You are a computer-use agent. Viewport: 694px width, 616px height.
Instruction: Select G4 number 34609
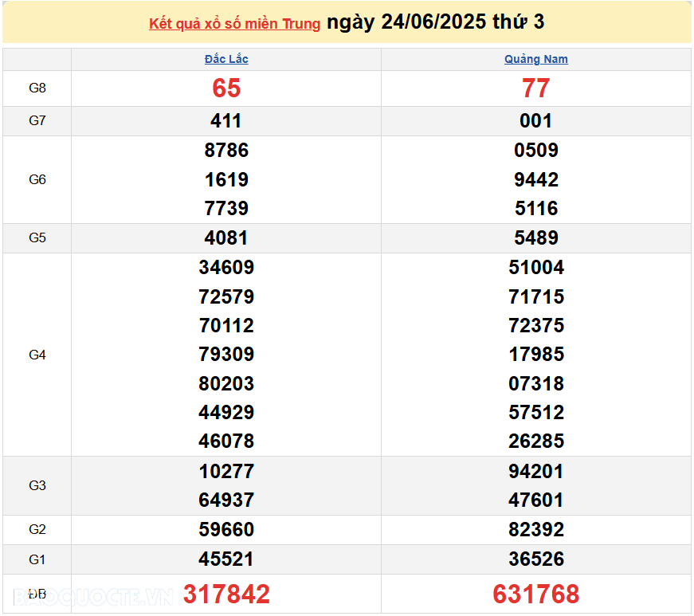pyautogui.click(x=226, y=267)
